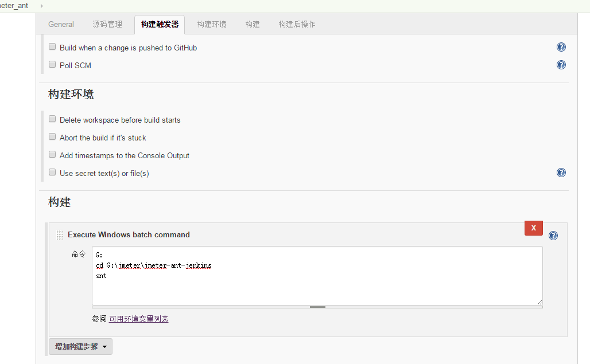Image resolution: width=590 pixels, height=364 pixels.
Task: Open help for secret text option
Action: pyautogui.click(x=561, y=172)
